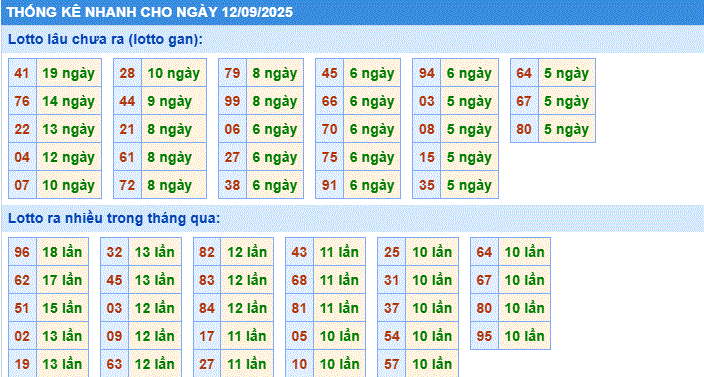This screenshot has width=704, height=377.
Task: Click the number 09 cell
Action: tap(114, 336)
